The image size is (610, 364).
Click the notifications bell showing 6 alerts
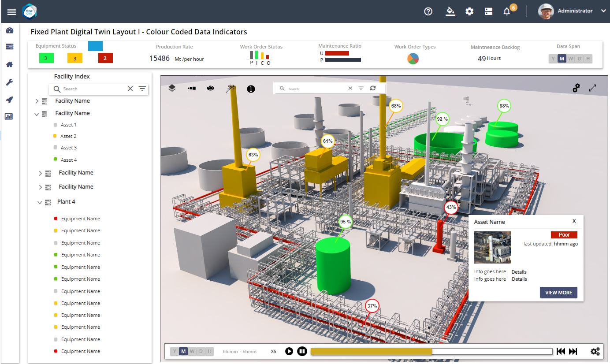(x=506, y=11)
